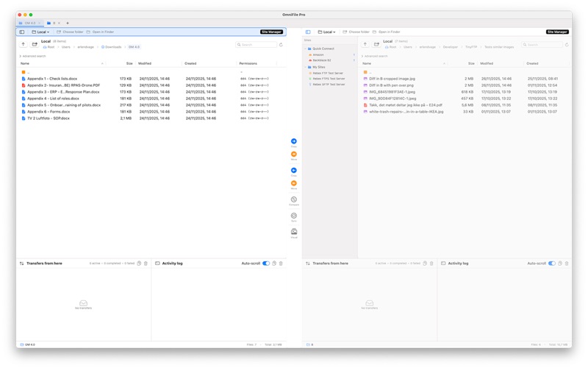Navigate to Developer breadcrumb in right pane

point(450,47)
